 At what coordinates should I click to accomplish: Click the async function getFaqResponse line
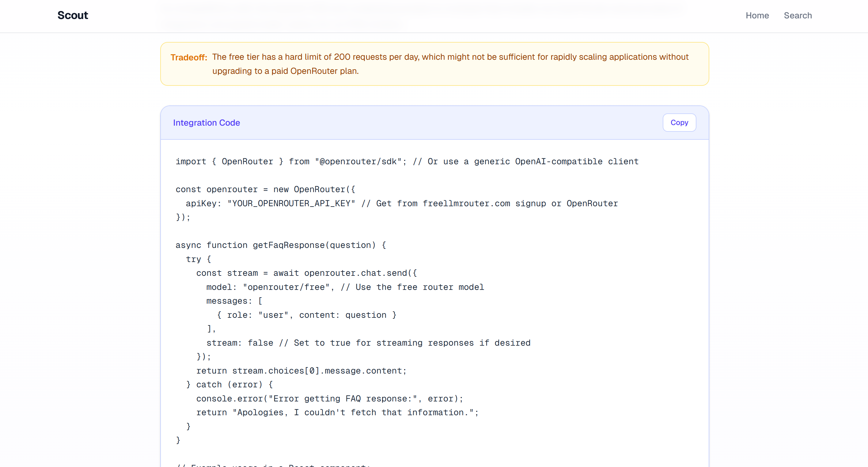click(x=280, y=245)
